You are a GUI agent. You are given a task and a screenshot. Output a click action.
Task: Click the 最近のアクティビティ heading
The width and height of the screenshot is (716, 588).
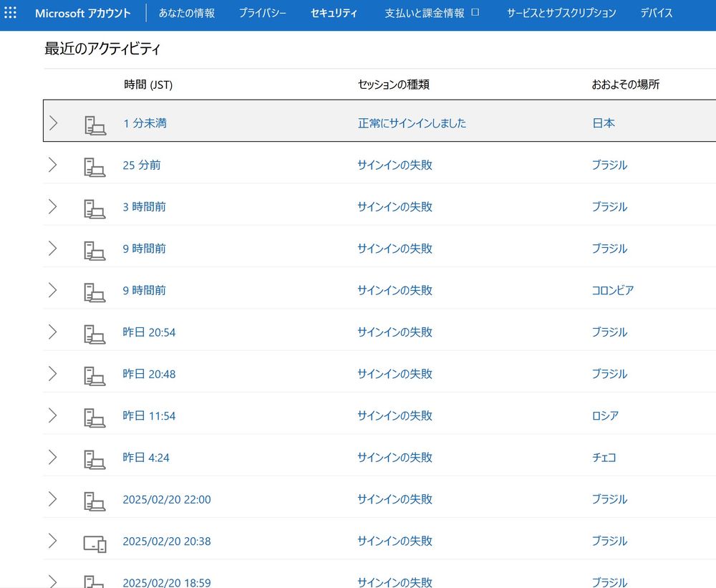click(x=102, y=49)
